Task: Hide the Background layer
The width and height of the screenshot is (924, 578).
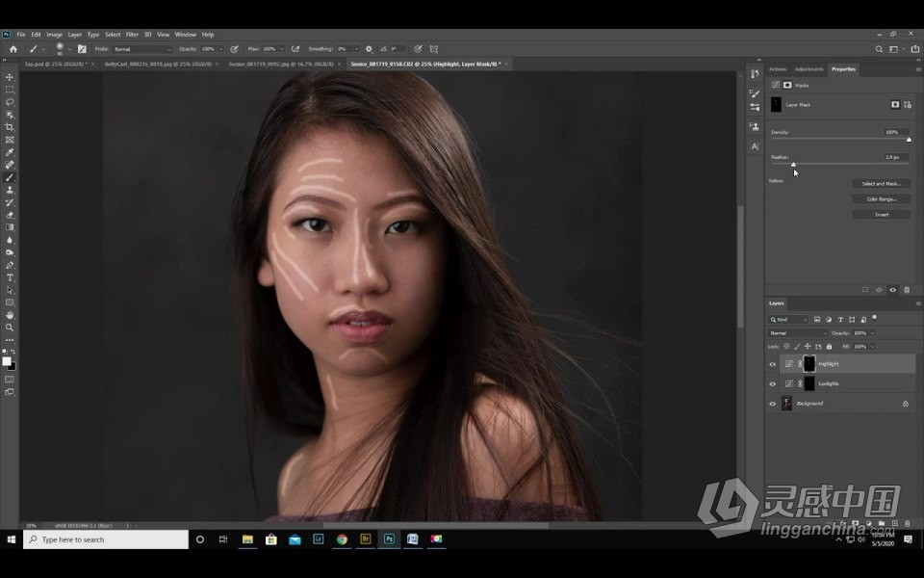Action: (773, 404)
